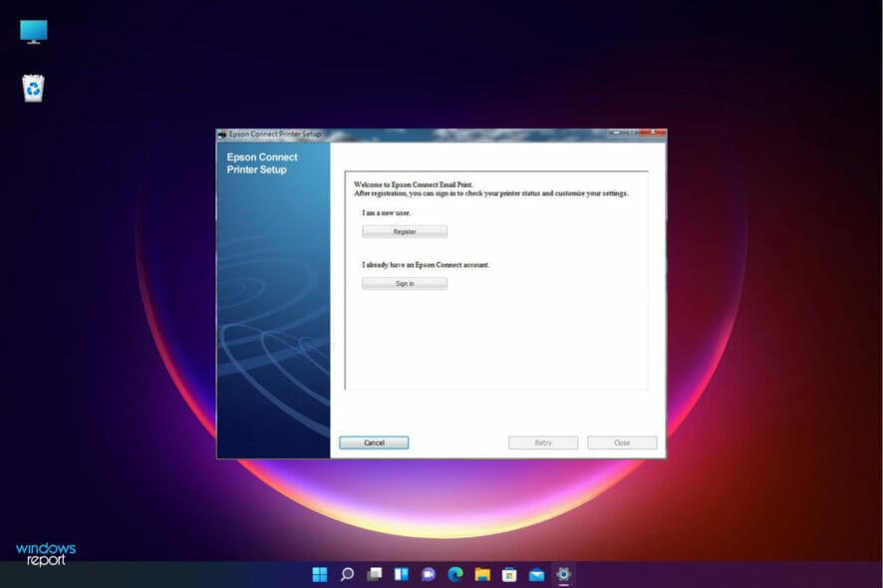Cancel the Epson Connect Printer Setup
The width and height of the screenshot is (883, 588).
pyautogui.click(x=374, y=442)
